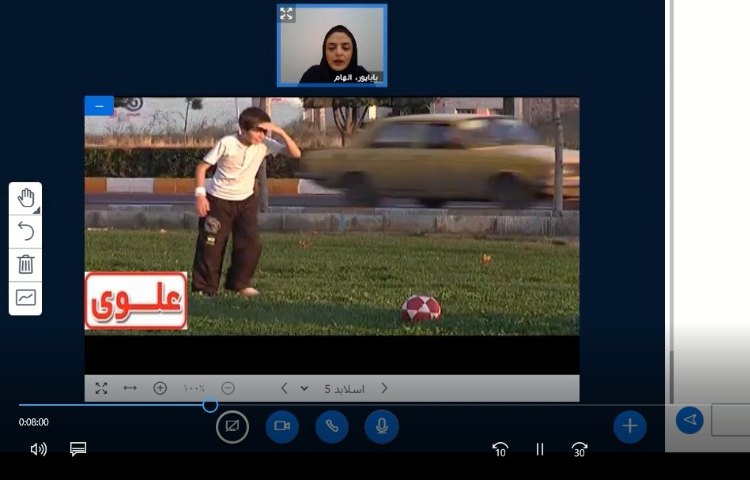Image resolution: width=750 pixels, height=480 pixels.
Task: Minimize the presentation with the blue minus button
Action: [x=99, y=106]
